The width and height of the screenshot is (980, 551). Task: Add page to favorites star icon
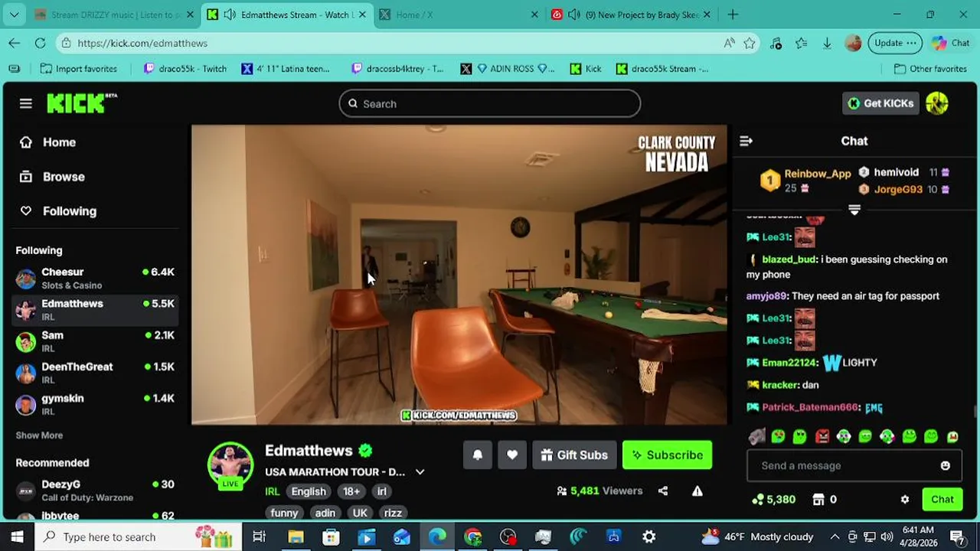[x=750, y=43]
